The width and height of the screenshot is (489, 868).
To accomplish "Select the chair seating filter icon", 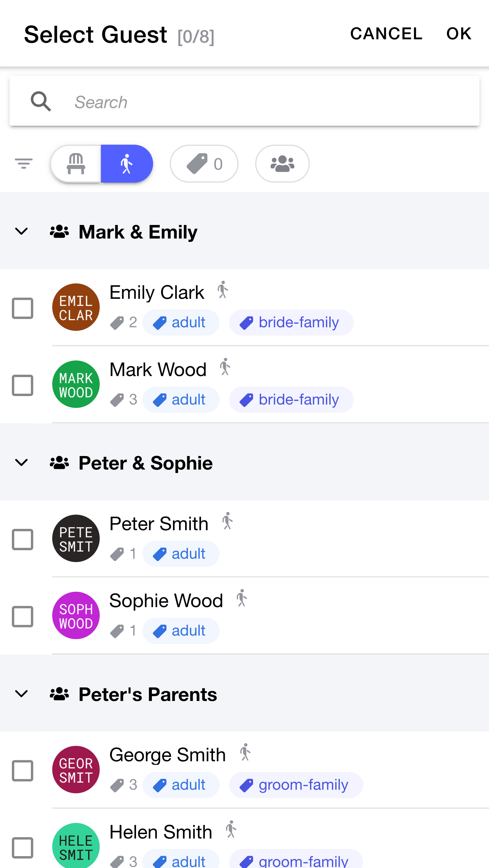I will [76, 164].
